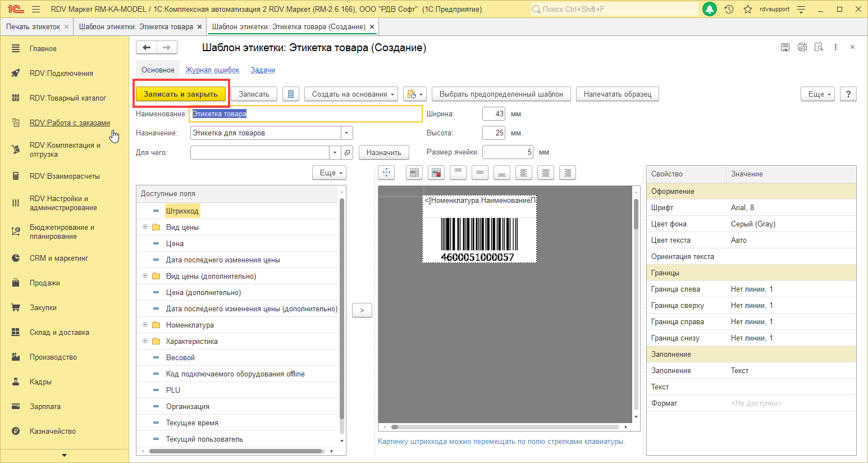Click Выбрать предопределенный шаблон button
Image resolution: width=868 pixels, height=463 pixels.
pyautogui.click(x=501, y=94)
